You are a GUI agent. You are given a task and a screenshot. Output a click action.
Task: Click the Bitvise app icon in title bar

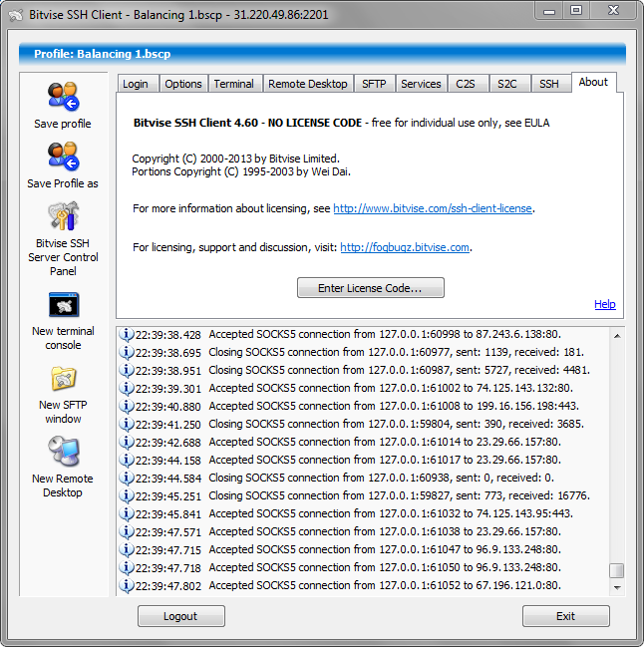coord(15,16)
